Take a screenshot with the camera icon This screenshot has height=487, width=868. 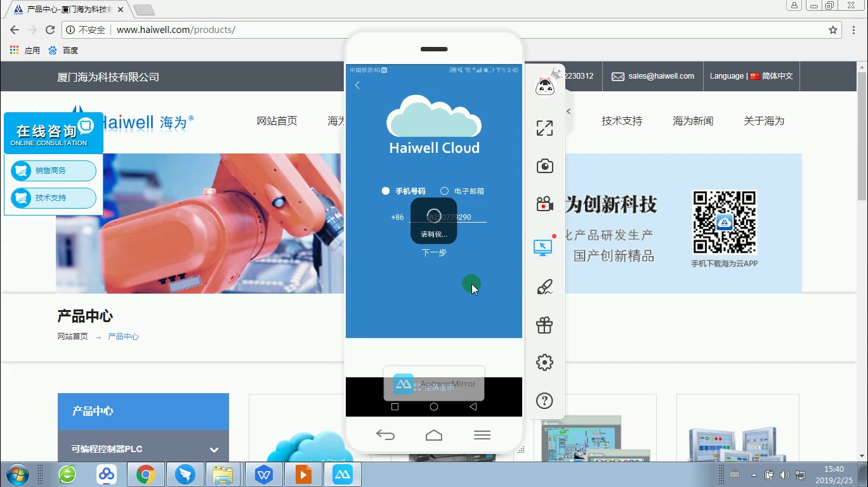[x=544, y=166]
